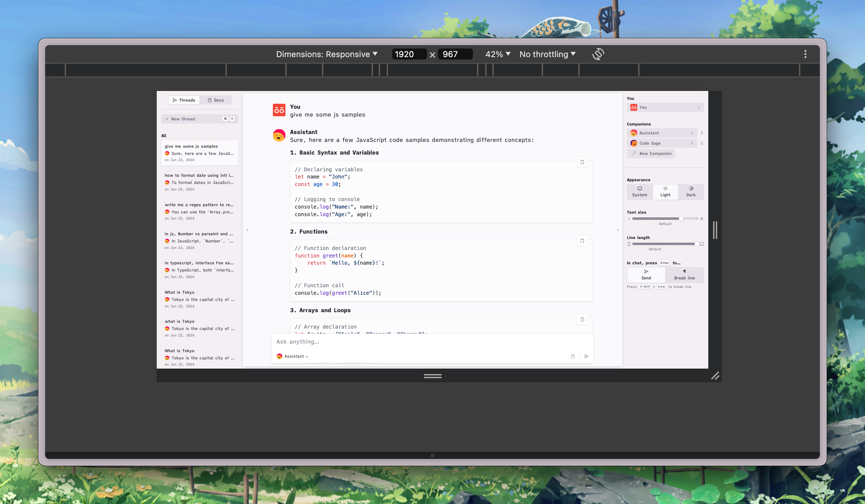865x504 pixels.
Task: Click the '2. Functions' heading
Action: [309, 231]
